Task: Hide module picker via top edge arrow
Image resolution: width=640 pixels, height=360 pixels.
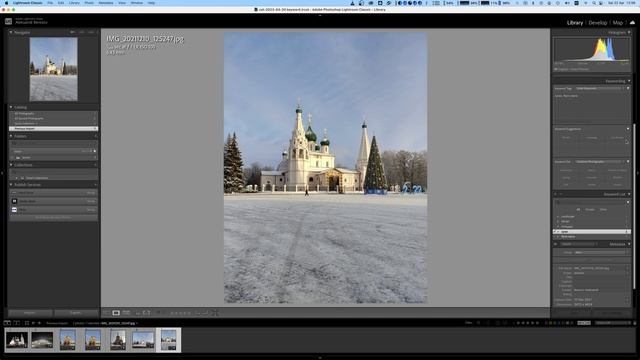Action: [320, 16]
